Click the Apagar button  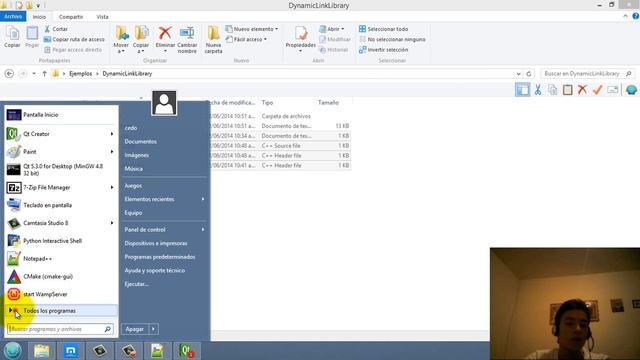point(135,329)
